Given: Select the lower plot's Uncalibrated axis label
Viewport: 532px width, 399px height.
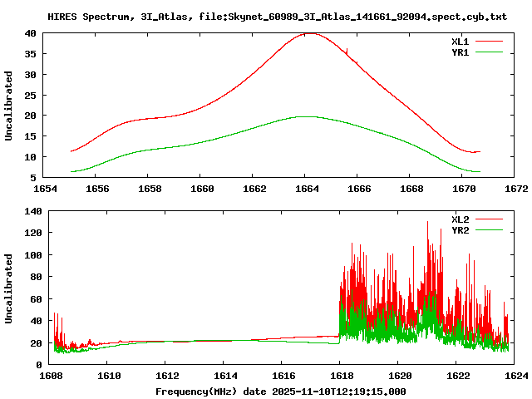Looking at the screenshot, I should 9,288.
